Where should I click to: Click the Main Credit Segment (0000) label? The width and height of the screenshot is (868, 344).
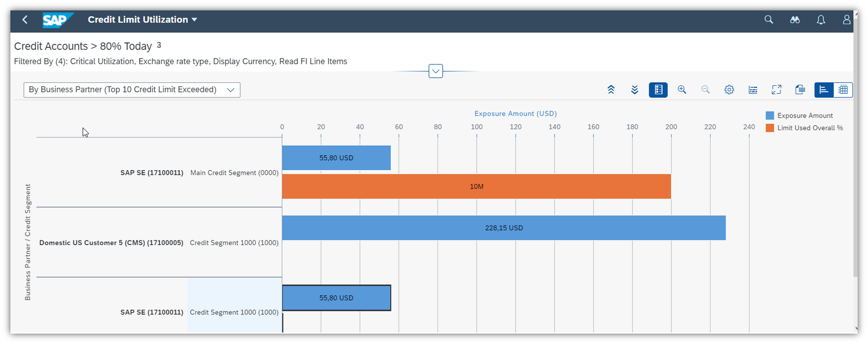(234, 173)
